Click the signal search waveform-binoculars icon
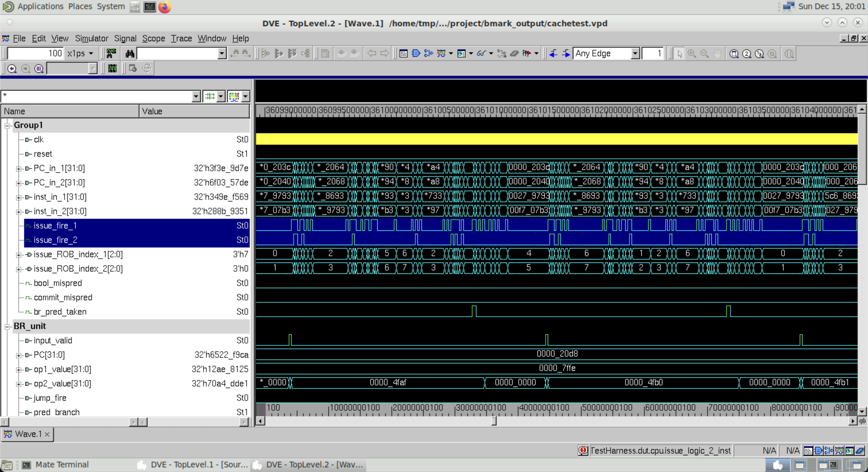The height and width of the screenshot is (472, 868). pyautogui.click(x=111, y=53)
